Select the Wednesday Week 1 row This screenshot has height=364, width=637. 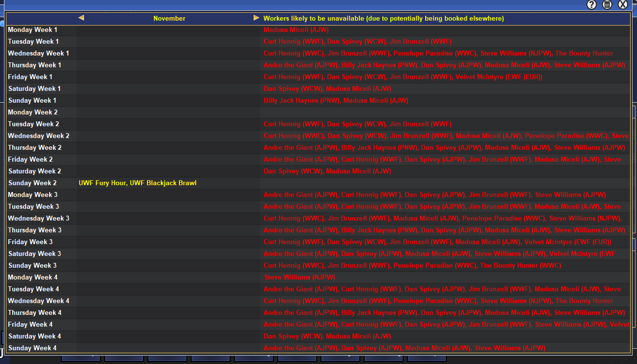point(318,54)
